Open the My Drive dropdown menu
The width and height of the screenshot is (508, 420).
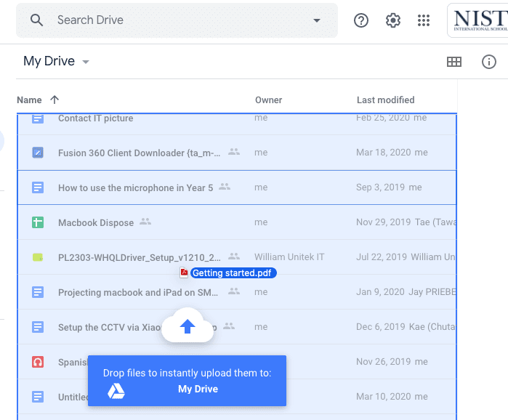point(86,62)
